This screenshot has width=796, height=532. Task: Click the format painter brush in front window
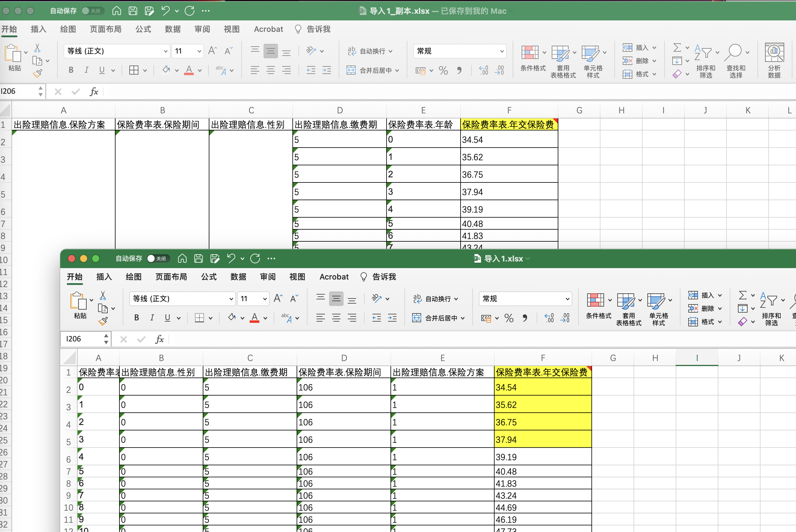pos(103,321)
